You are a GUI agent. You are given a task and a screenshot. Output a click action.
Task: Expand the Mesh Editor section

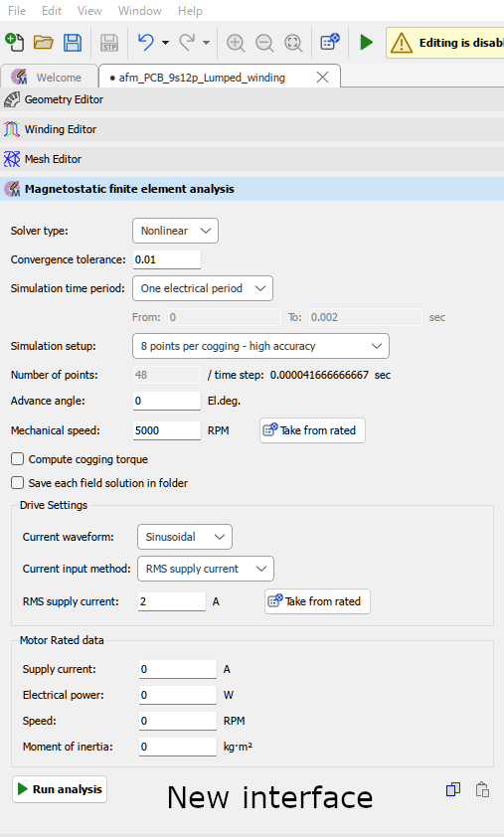[x=252, y=159]
